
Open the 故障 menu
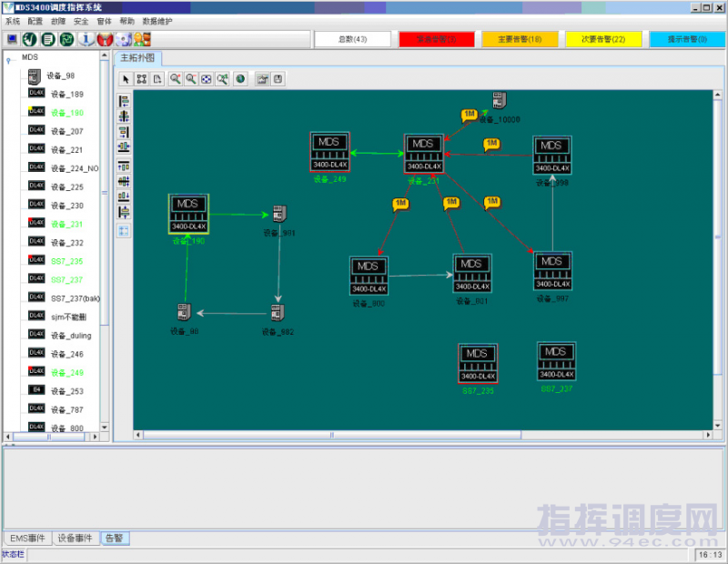pyautogui.click(x=58, y=21)
